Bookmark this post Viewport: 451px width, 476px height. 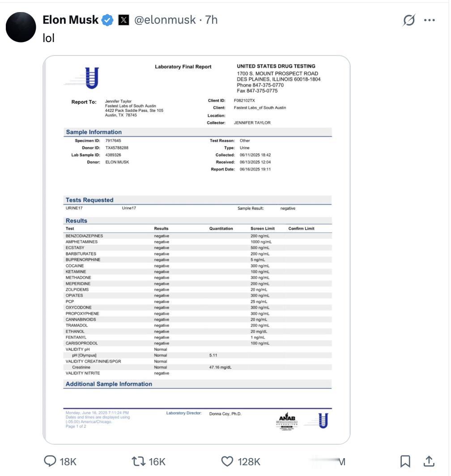(x=405, y=461)
